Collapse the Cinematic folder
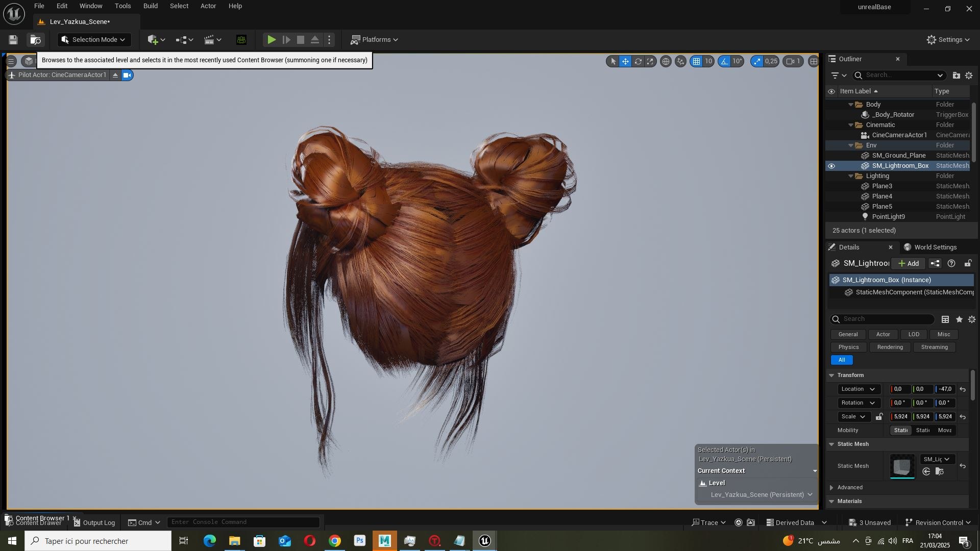This screenshot has height=551, width=980. tap(851, 125)
